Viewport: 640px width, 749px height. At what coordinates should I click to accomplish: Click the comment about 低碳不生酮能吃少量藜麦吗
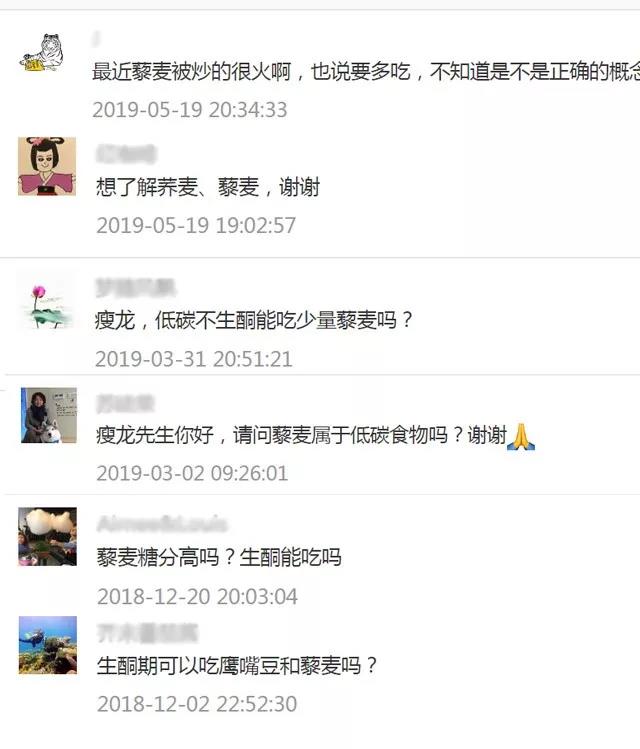254,320
